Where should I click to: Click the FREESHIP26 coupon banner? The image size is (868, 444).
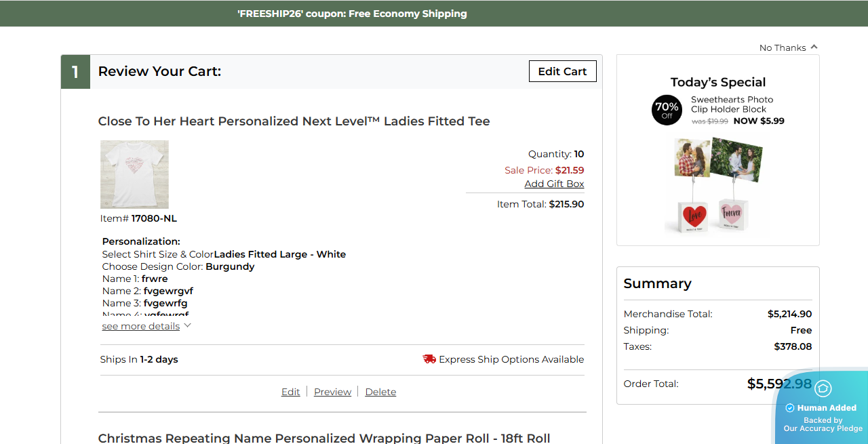pos(352,14)
